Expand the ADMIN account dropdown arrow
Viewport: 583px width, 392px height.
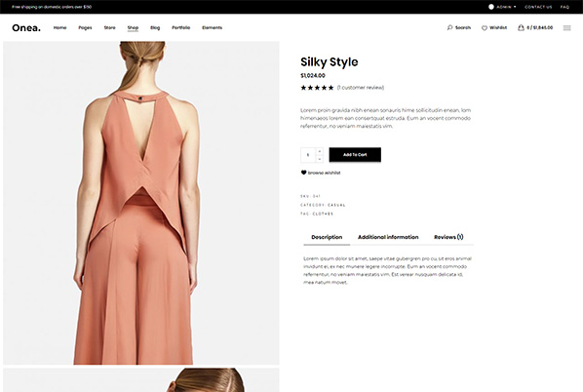tap(515, 7)
